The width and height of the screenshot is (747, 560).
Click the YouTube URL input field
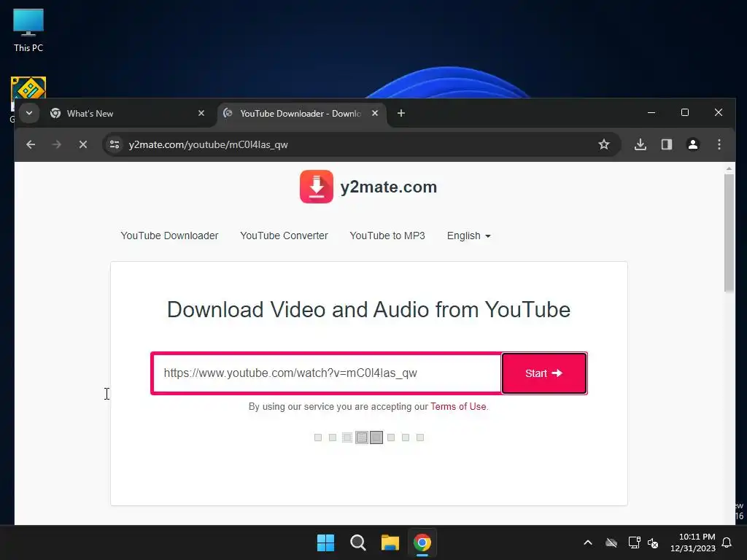pyautogui.click(x=327, y=373)
